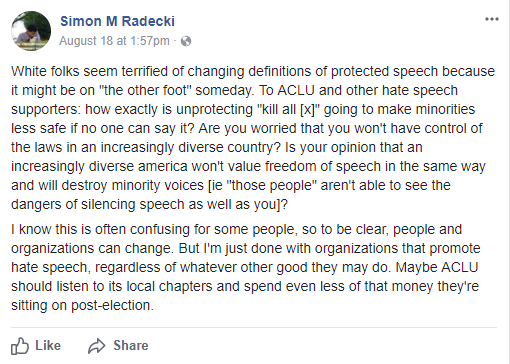The width and height of the screenshot is (510, 364).
Task: Click the paragraph starting with White folks
Action: point(253,138)
